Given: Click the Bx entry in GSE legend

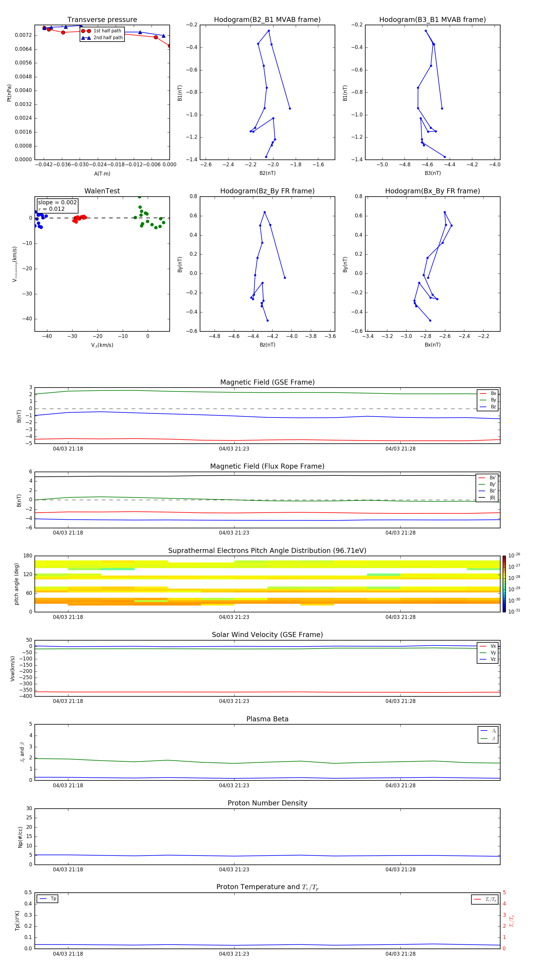Looking at the screenshot, I should (488, 393).
